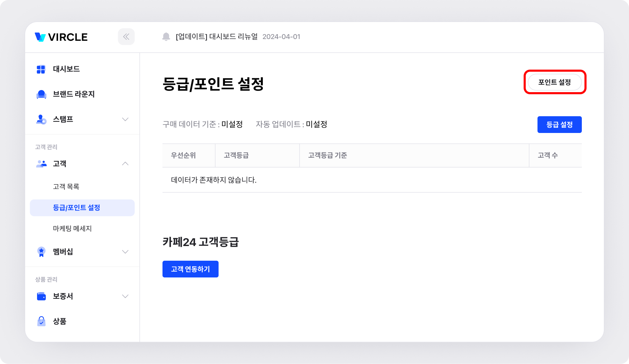Viewport: 629px width, 364px height.
Task: Click the 포인트 설정 button
Action: (555, 82)
